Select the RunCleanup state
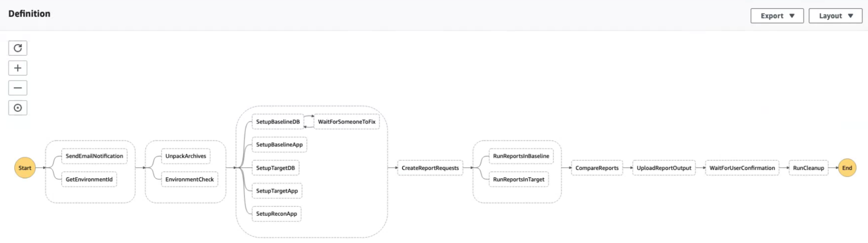This screenshot has width=868, height=243. pyautogui.click(x=808, y=168)
